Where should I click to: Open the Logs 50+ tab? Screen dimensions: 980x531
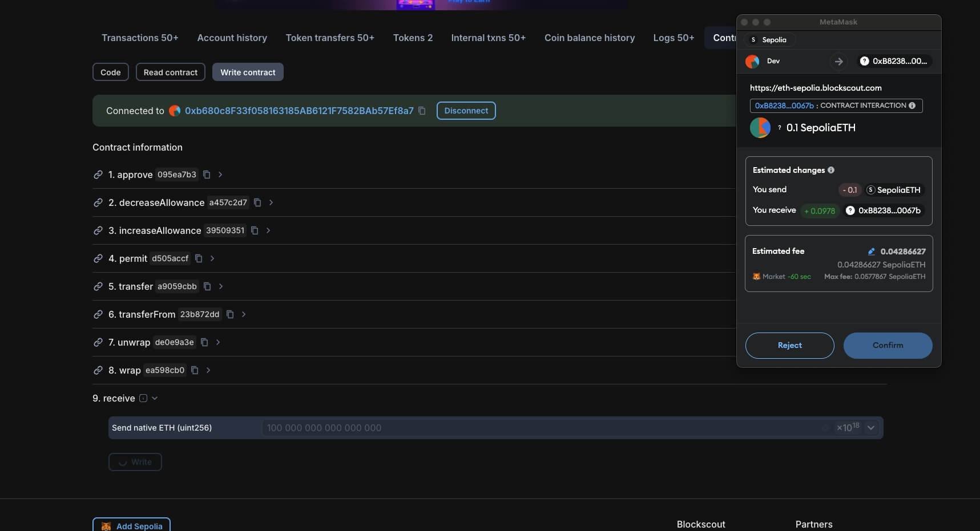point(674,38)
